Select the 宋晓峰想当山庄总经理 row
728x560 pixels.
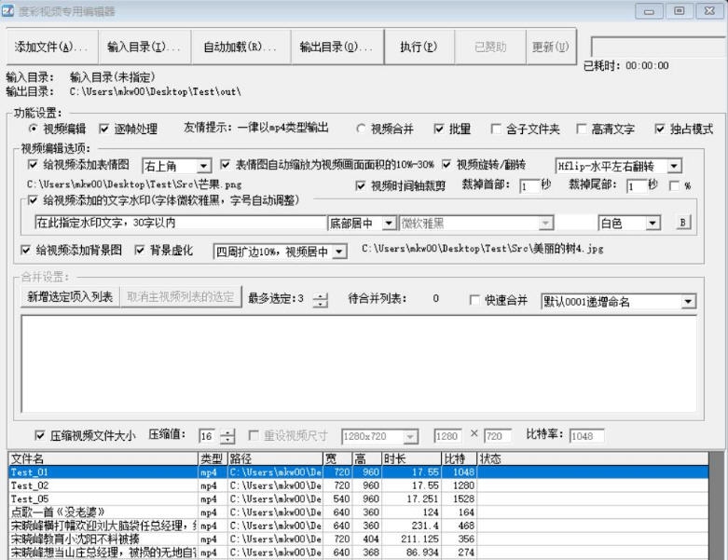click(359, 553)
